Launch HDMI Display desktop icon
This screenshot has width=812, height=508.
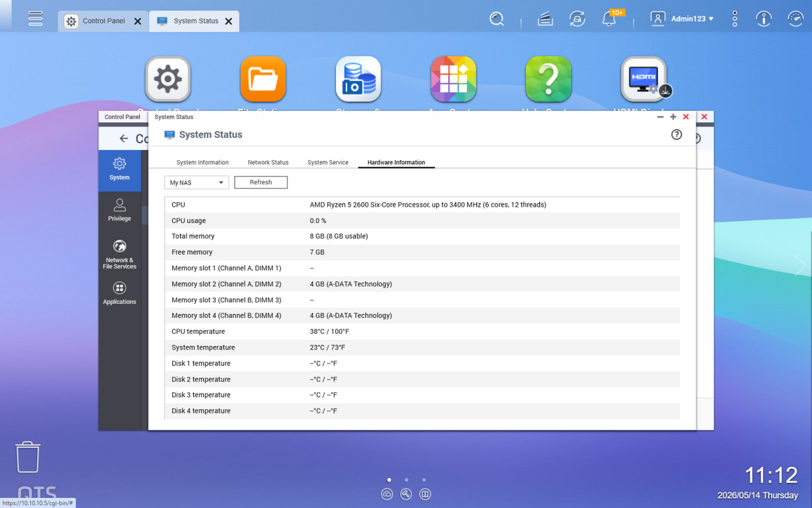[643, 79]
